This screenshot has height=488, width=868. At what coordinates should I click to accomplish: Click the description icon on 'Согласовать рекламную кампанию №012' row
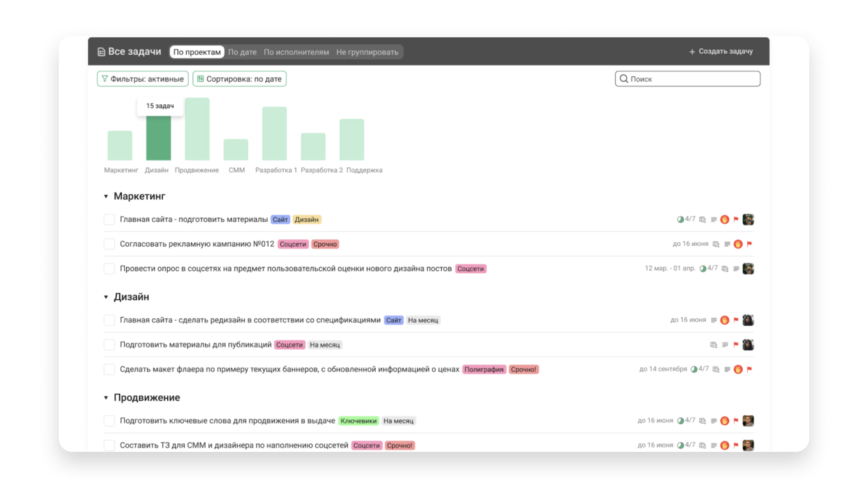coord(727,244)
